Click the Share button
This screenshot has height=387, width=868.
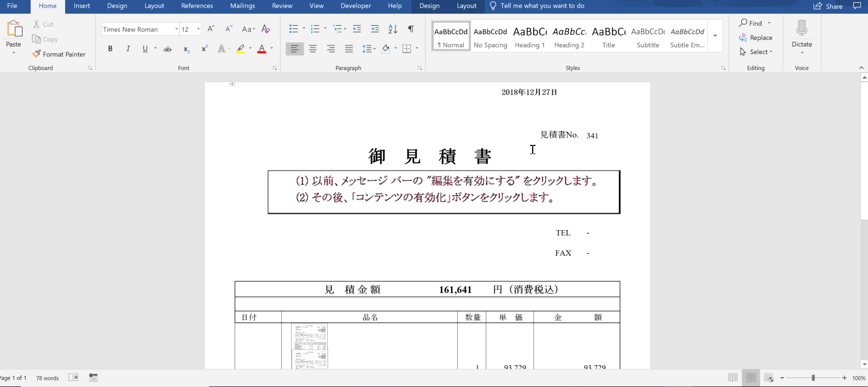(x=828, y=6)
